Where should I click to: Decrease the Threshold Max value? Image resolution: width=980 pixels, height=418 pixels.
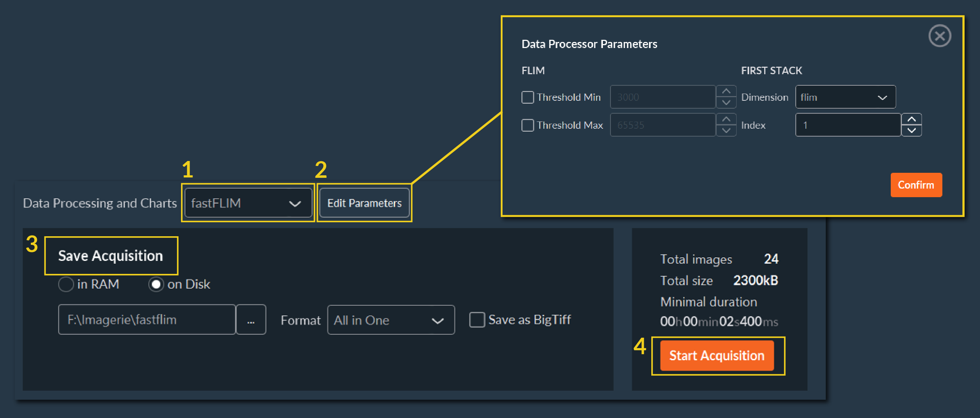coord(726,130)
